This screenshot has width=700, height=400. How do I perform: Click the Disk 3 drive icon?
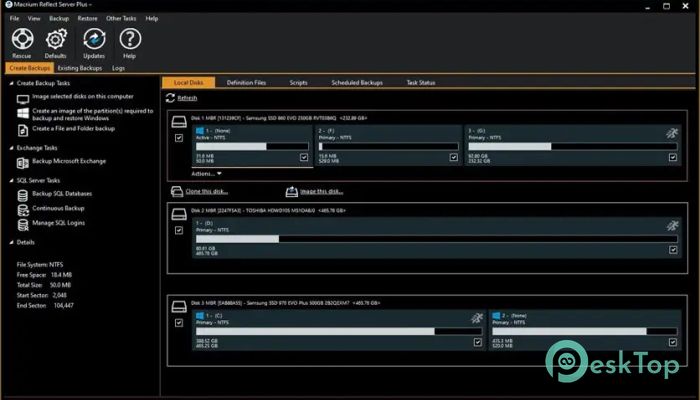[x=179, y=307]
